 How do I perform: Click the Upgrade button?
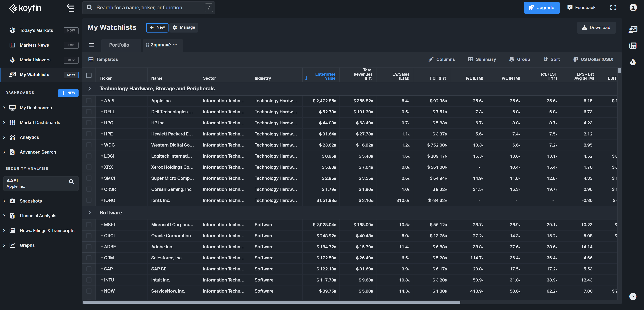coord(541,8)
